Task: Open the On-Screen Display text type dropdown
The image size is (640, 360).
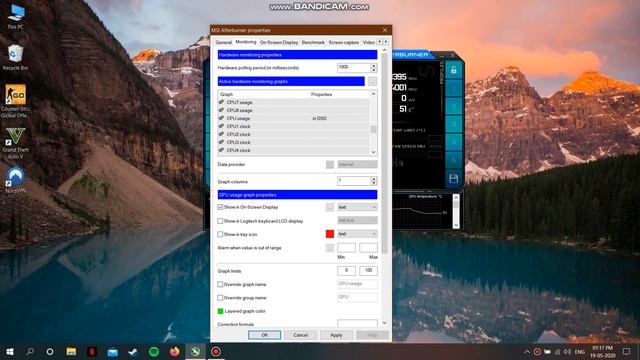Action: (x=357, y=207)
